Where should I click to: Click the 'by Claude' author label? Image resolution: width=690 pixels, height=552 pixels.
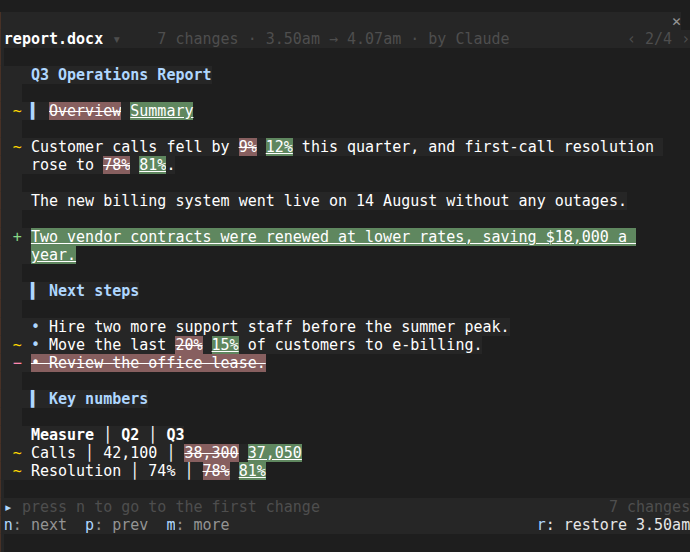(469, 39)
